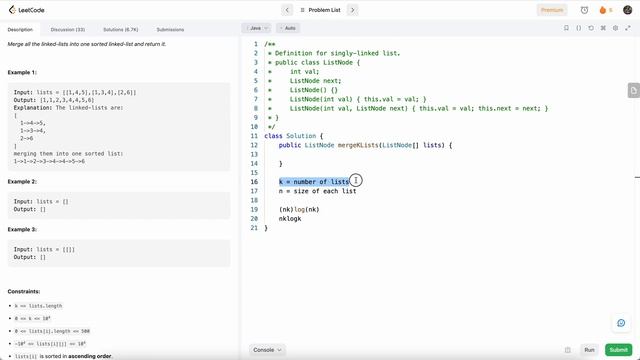The height and width of the screenshot is (360, 640).
Task: Click the 'k == lists.length' constraint
Action: point(38,306)
